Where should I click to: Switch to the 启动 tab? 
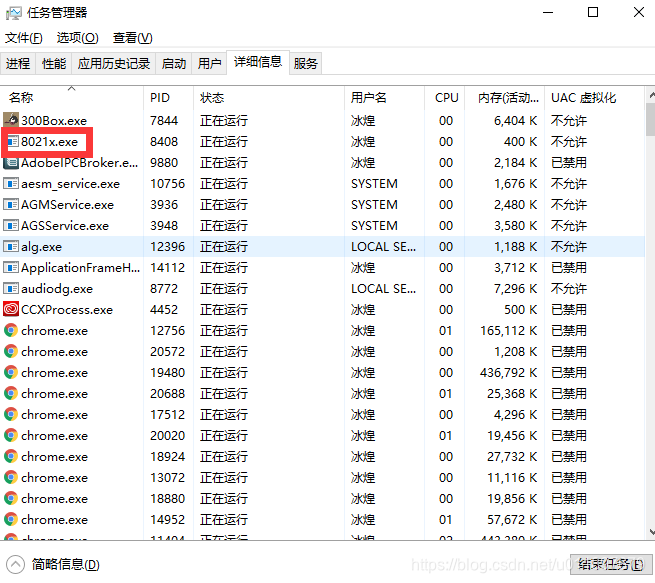click(174, 63)
